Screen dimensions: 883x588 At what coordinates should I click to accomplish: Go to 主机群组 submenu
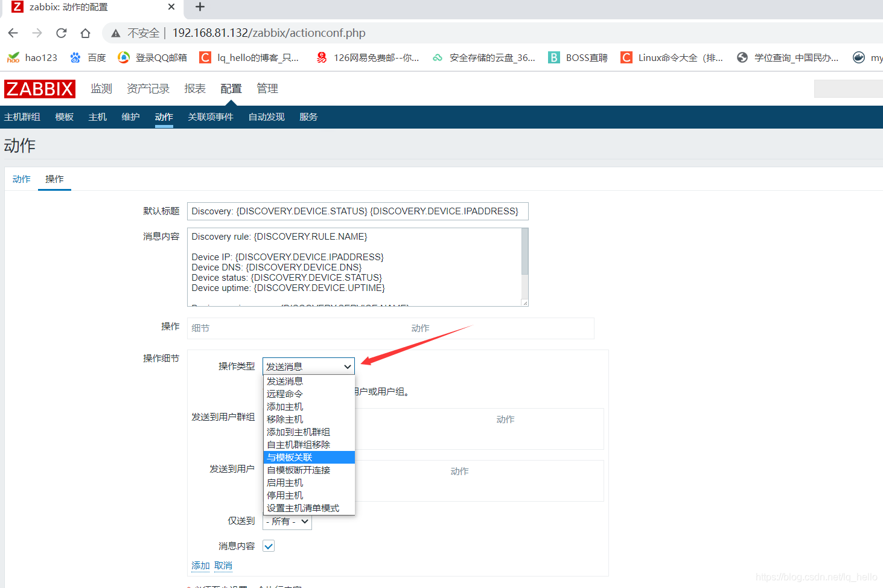pyautogui.click(x=22, y=117)
